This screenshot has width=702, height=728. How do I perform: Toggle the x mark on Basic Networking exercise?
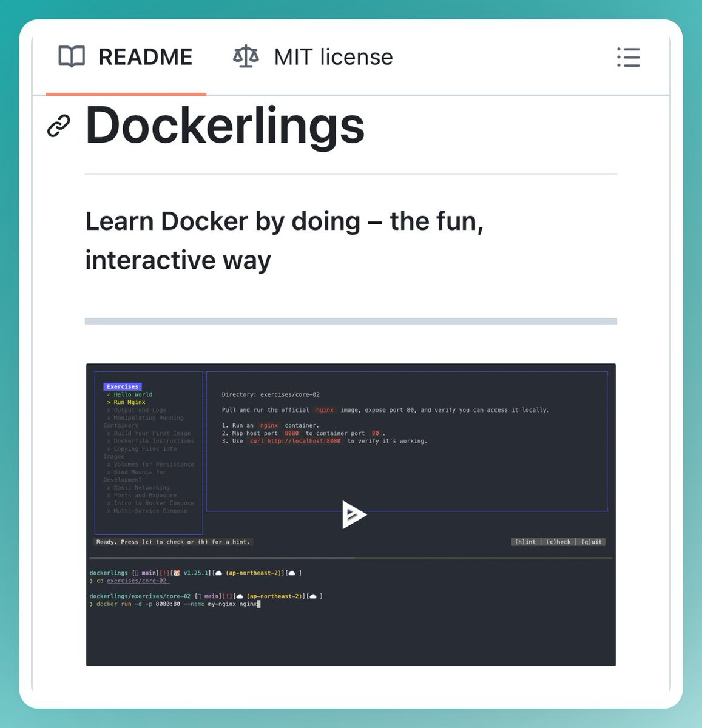tap(109, 487)
